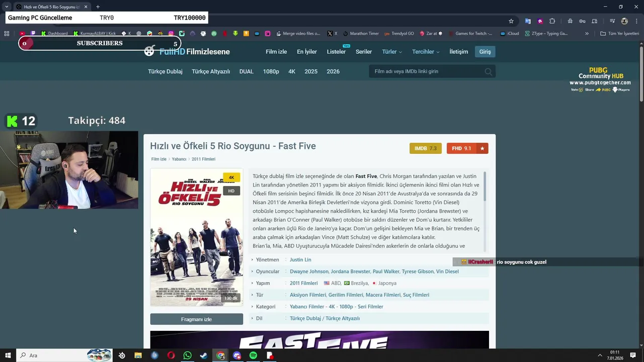
Task: Click the star favorite icon beside FHD rating
Action: click(x=482, y=148)
